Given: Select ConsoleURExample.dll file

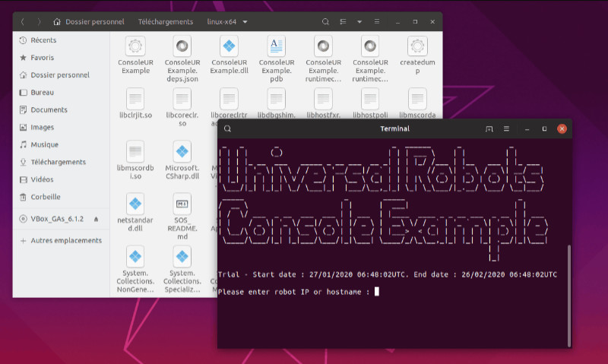Looking at the screenshot, I should (x=230, y=55).
